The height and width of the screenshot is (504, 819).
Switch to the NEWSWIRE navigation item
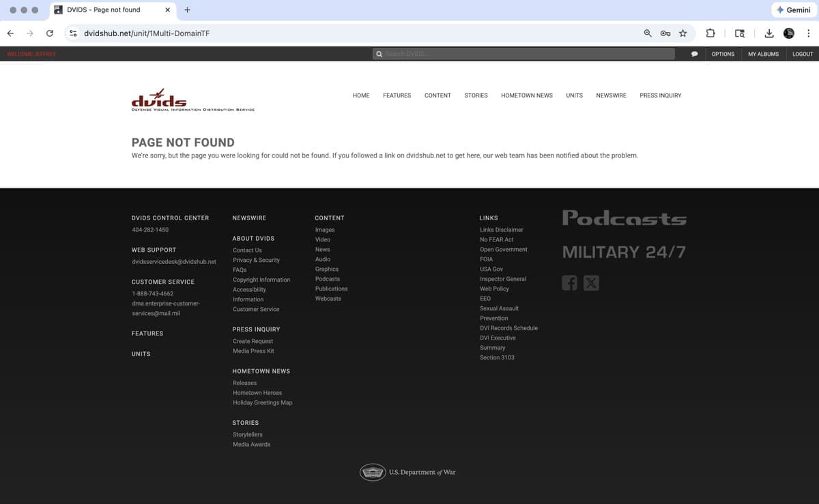(611, 95)
